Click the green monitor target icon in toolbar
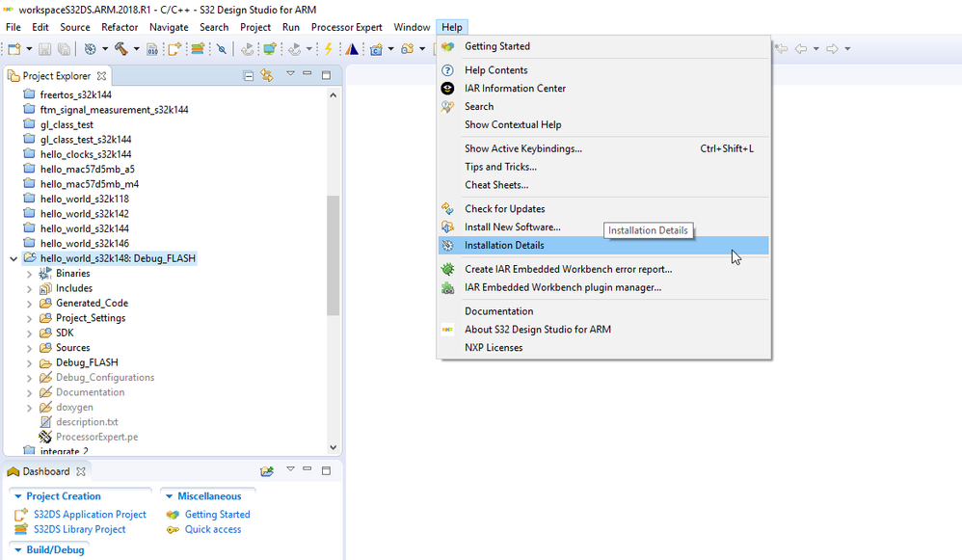 tap(269, 49)
